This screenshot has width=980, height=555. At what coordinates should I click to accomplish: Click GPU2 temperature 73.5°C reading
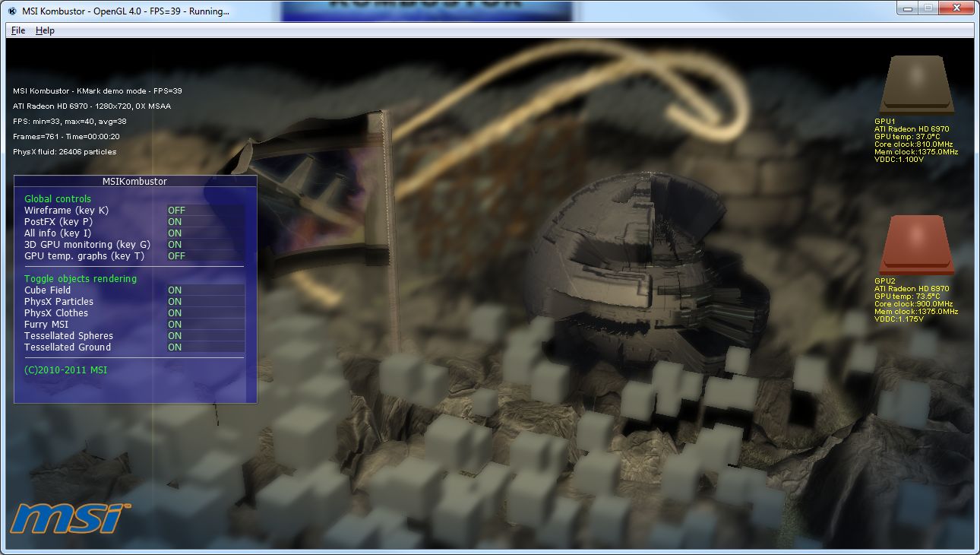(907, 297)
